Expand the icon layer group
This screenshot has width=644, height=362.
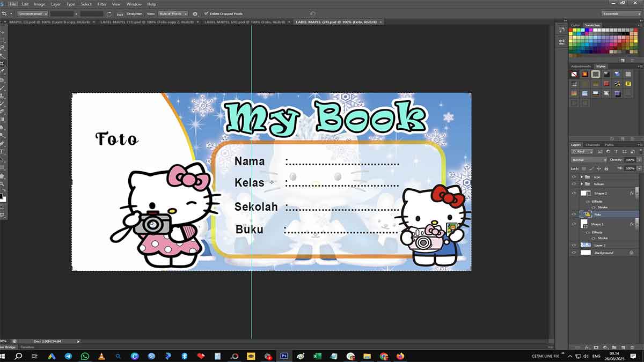point(581,177)
